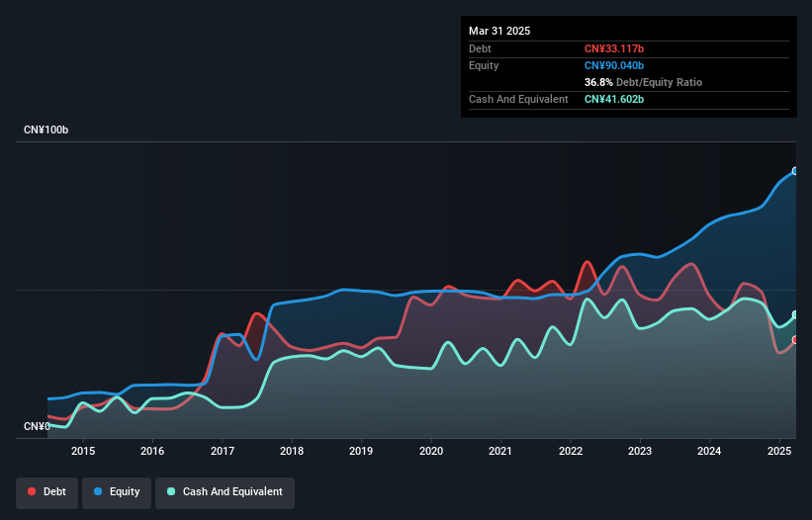The height and width of the screenshot is (520, 812).
Task: Click the tooltip Debt row label
Action: point(480,48)
